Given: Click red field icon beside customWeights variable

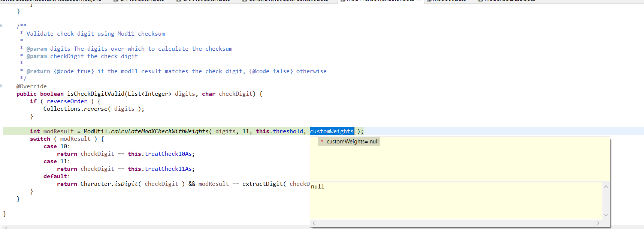Looking at the screenshot, I should (x=322, y=142).
